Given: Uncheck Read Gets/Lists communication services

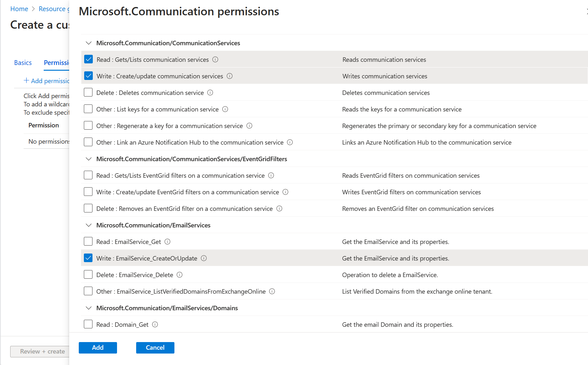Looking at the screenshot, I should click(x=88, y=59).
